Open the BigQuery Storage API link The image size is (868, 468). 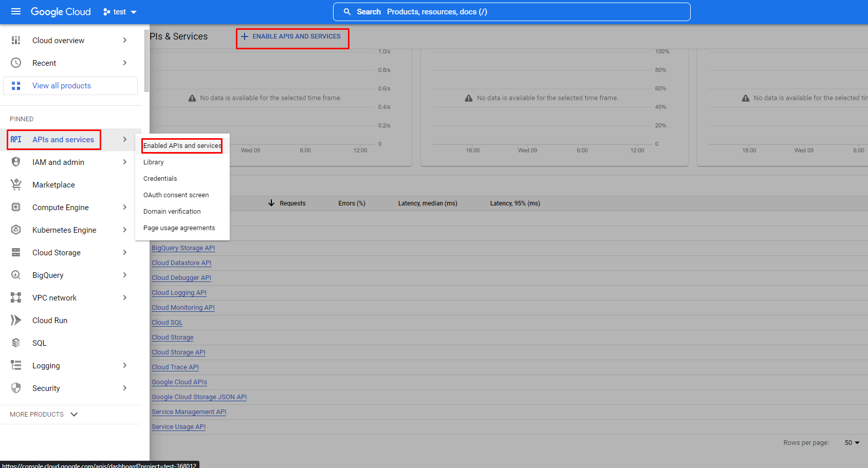click(x=183, y=248)
